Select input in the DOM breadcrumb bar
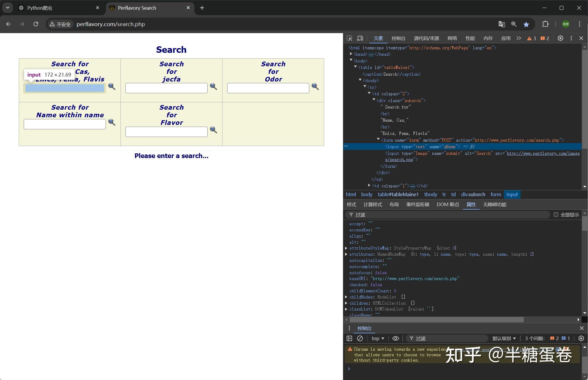Viewport: 588px width, 380px height. point(512,194)
